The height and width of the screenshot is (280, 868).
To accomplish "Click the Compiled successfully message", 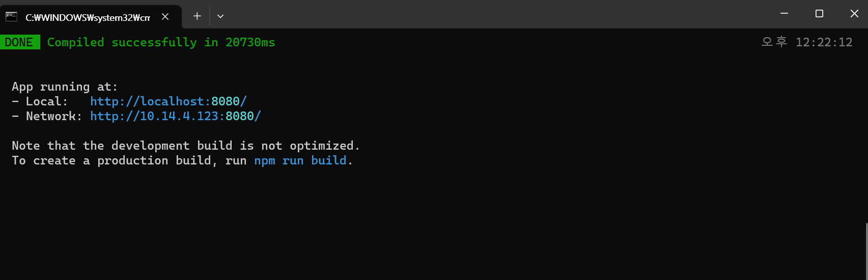I will coord(161,42).
